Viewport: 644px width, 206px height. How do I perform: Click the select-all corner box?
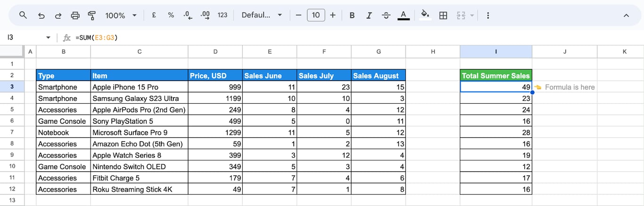[12, 51]
